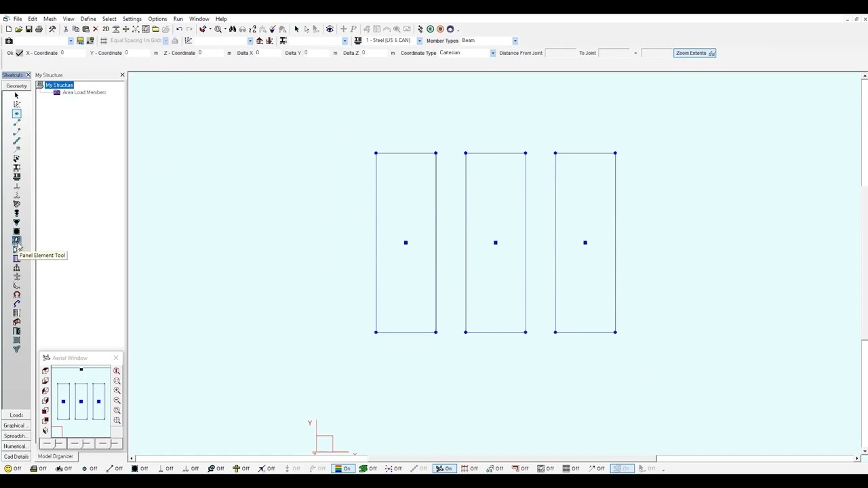This screenshot has height=488, width=868.
Task: Click the camera snapshot icon
Action: point(9,41)
